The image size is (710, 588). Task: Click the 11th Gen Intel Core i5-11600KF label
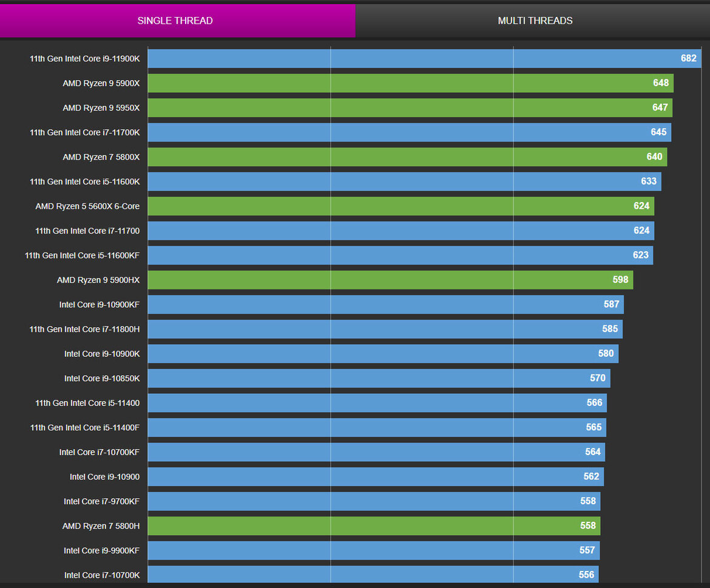pyautogui.click(x=82, y=255)
